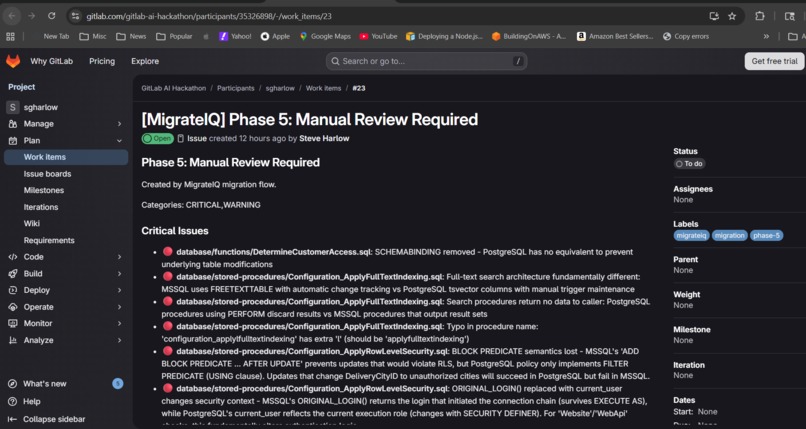
Task: Open the News bookmarks folder
Action: [x=131, y=36]
